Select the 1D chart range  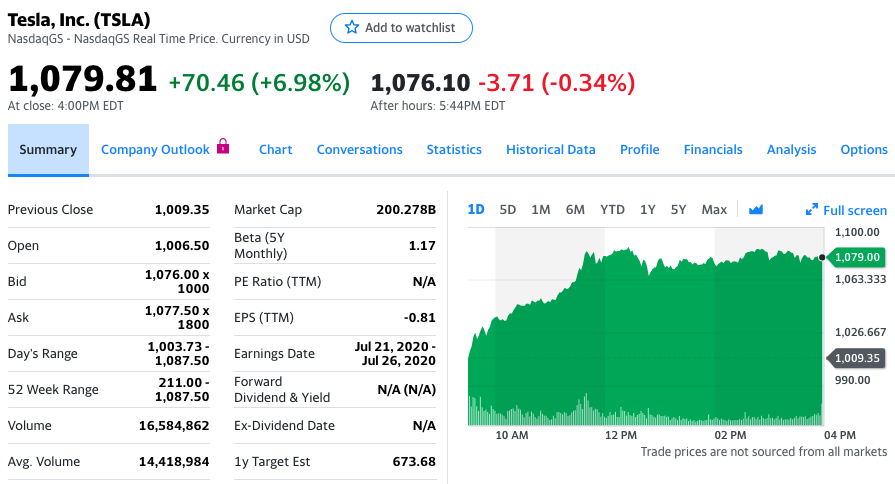(x=475, y=209)
